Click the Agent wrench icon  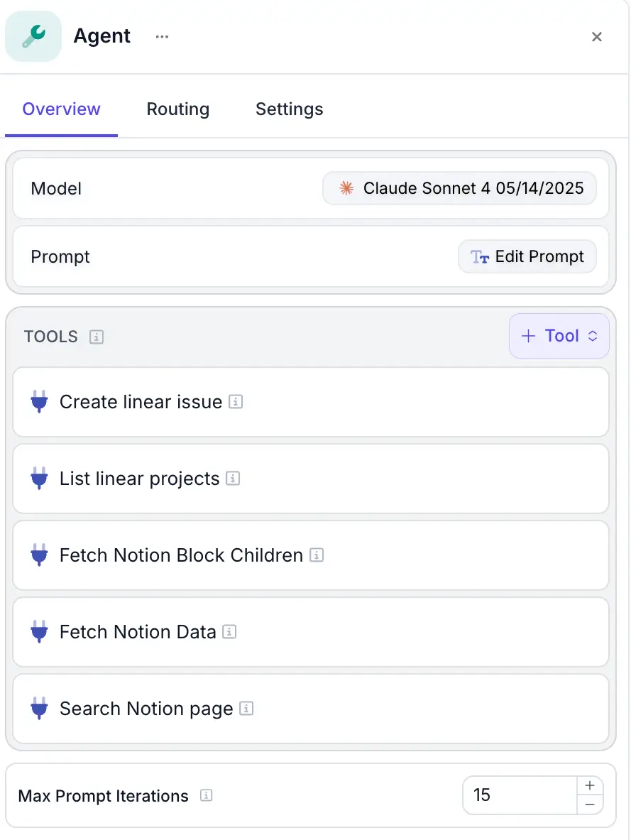[33, 36]
